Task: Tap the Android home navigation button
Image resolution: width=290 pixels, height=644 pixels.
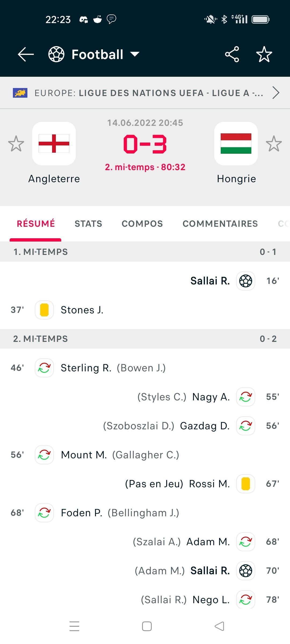Action: point(147,626)
